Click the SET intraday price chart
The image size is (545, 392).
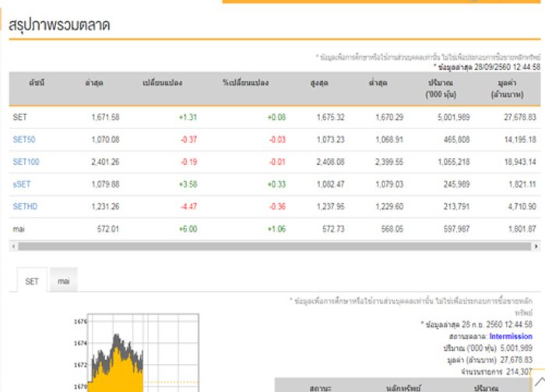[x=142, y=352]
